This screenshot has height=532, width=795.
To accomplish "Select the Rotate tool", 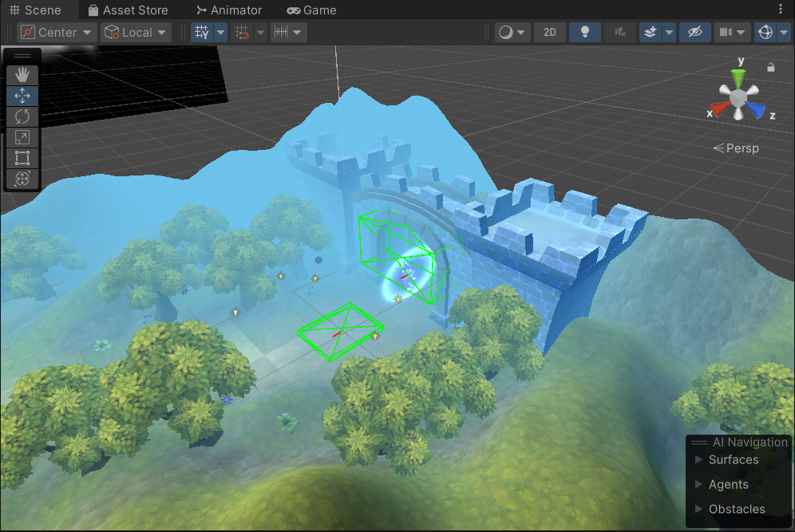I will click(x=22, y=116).
